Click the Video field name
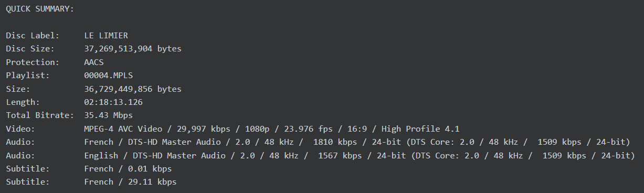 tap(19, 128)
